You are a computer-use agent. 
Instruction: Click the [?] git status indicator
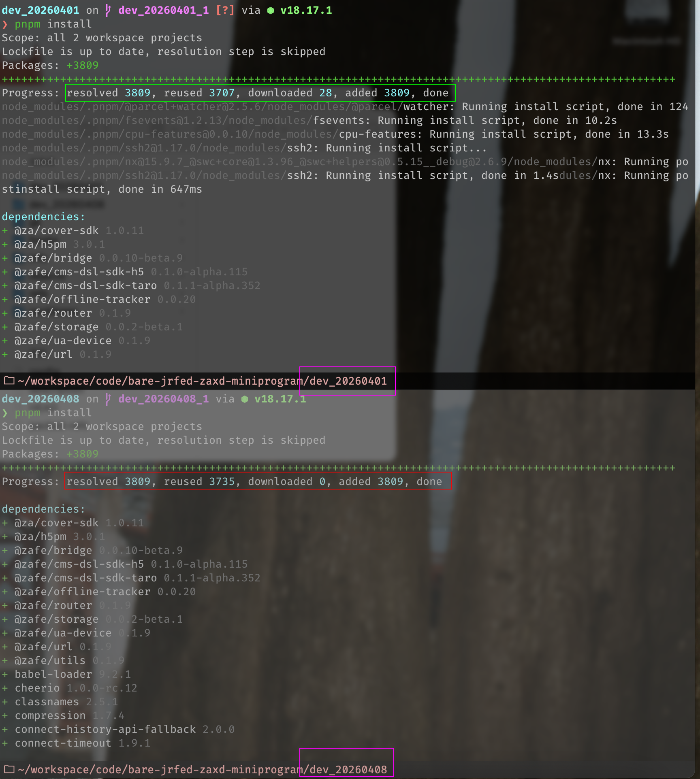tap(225, 11)
